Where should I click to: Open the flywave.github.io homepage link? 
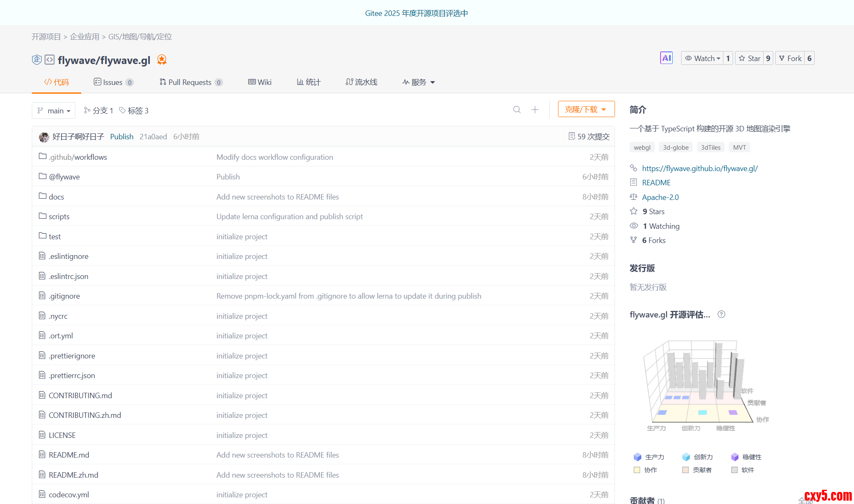(700, 168)
